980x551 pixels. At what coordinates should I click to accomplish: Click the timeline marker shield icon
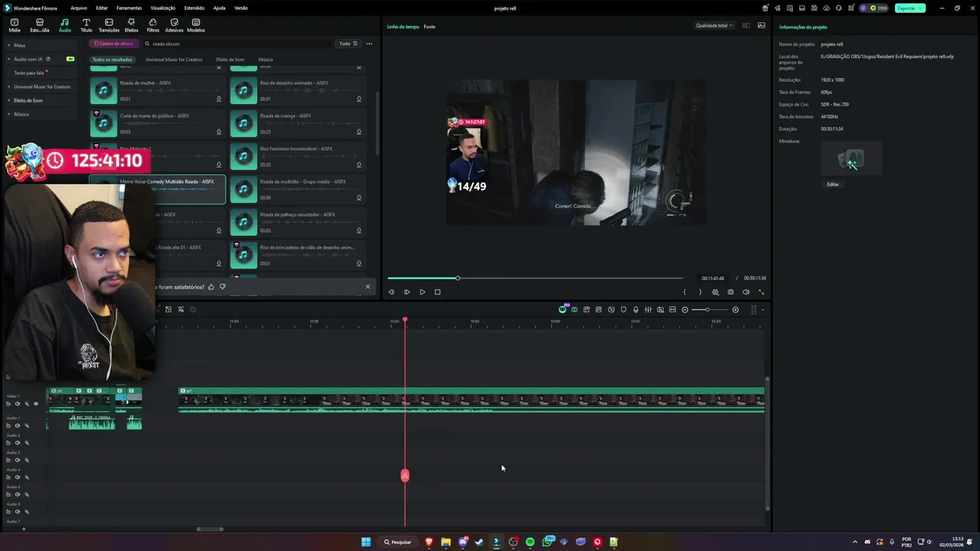tap(623, 310)
